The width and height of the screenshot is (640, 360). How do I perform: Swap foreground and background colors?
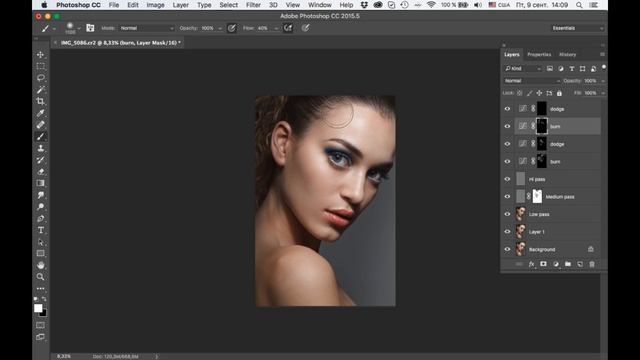pyautogui.click(x=44, y=299)
